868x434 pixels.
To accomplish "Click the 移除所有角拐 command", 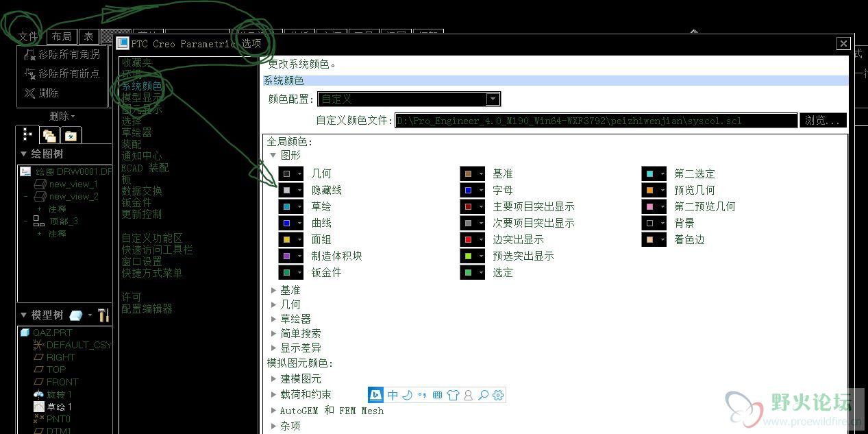I will (62, 54).
